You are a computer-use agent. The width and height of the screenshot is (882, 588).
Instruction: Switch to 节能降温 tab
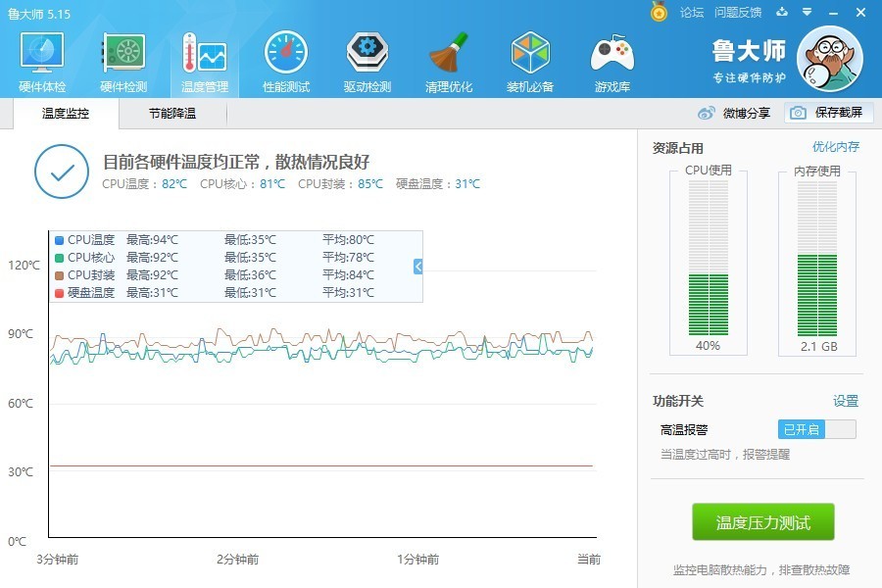click(172, 114)
